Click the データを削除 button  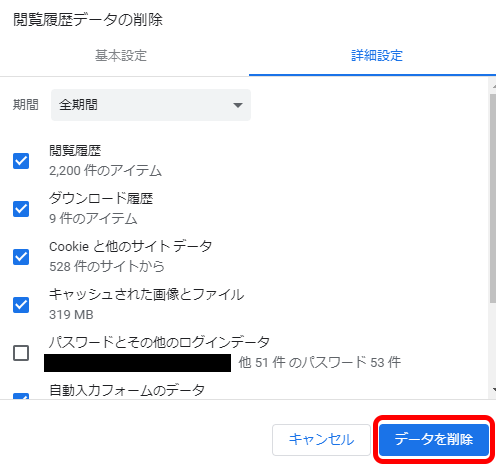click(x=434, y=440)
